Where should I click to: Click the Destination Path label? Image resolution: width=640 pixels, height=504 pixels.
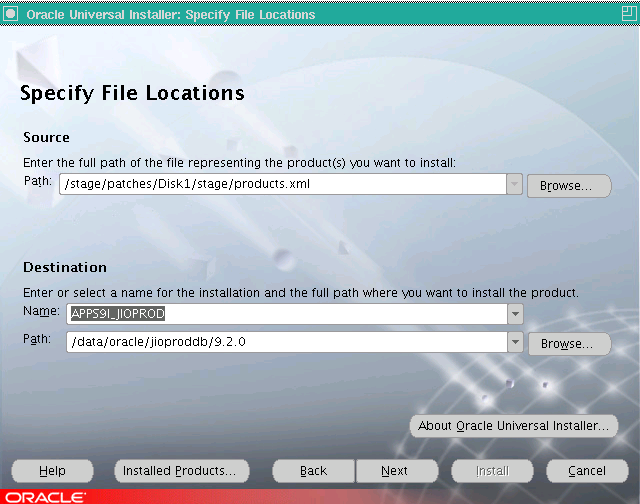point(37,339)
